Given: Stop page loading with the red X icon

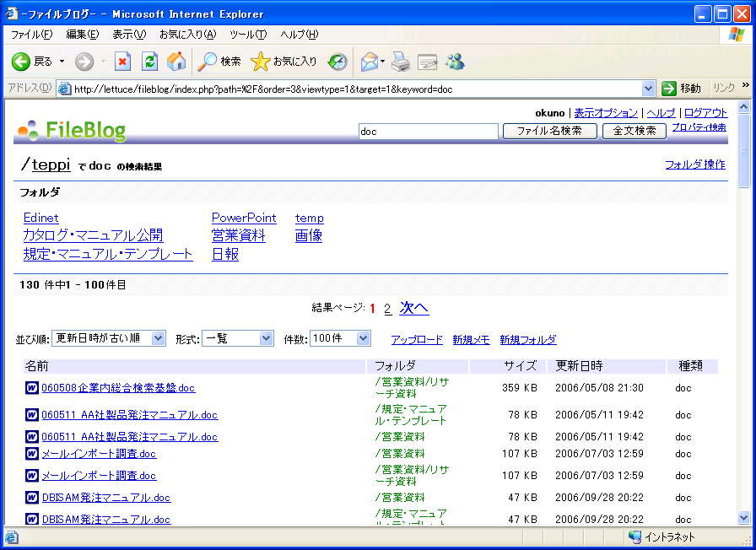Looking at the screenshot, I should (x=122, y=62).
